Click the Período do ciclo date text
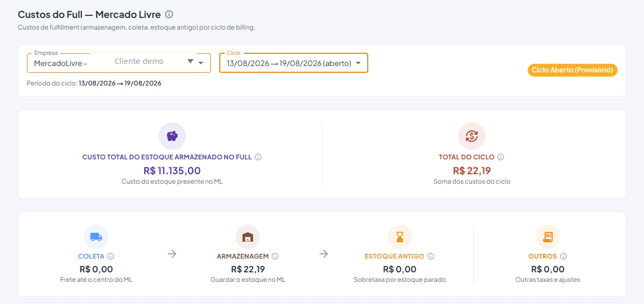Screen dimensions: 644x304 [94, 83]
